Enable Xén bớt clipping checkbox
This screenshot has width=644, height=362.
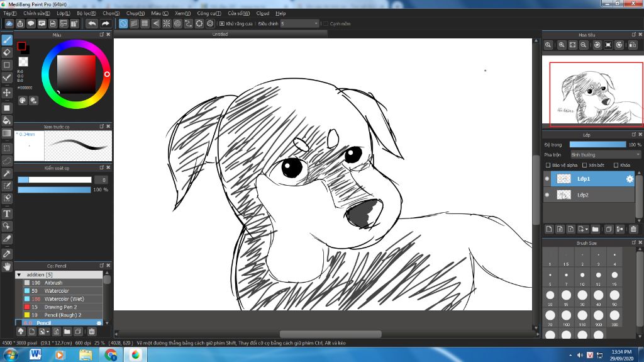(584, 166)
